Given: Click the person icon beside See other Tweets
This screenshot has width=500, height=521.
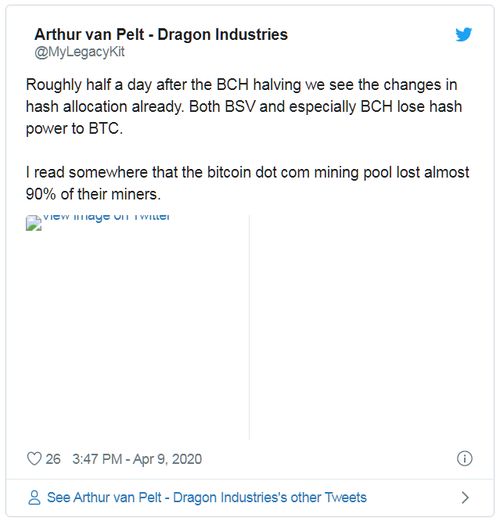Looking at the screenshot, I should [x=34, y=497].
